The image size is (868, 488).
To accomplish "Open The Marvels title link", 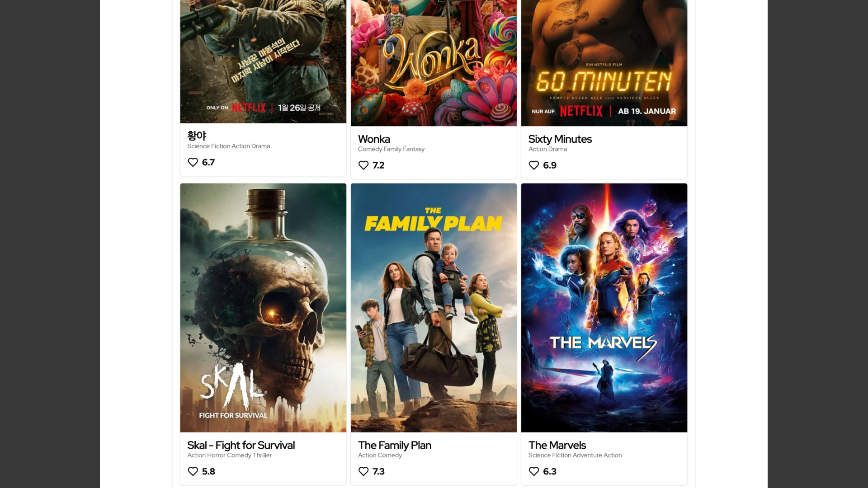I will tap(557, 445).
